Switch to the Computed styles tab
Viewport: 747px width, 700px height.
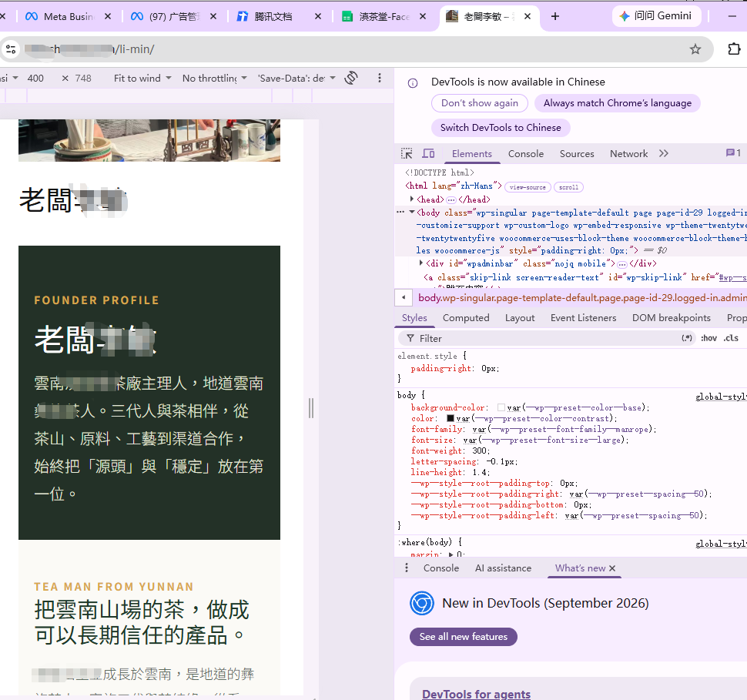[465, 318]
